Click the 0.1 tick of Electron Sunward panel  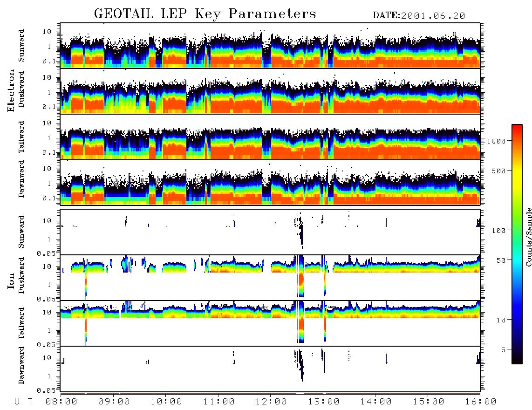point(49,61)
